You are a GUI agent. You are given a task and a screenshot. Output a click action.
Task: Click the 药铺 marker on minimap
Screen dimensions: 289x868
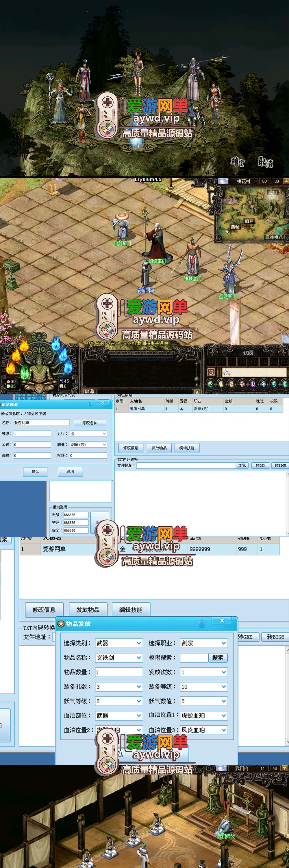pyautogui.click(x=235, y=227)
